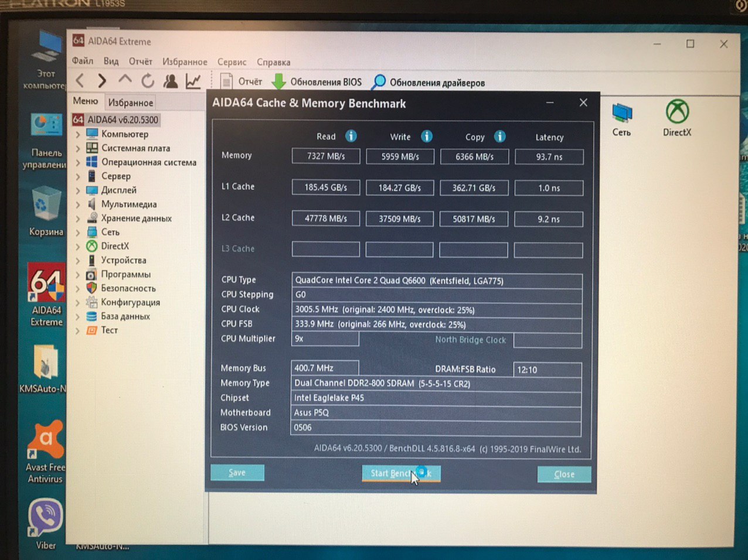Switch to the Избранное sidebar tab

(130, 103)
